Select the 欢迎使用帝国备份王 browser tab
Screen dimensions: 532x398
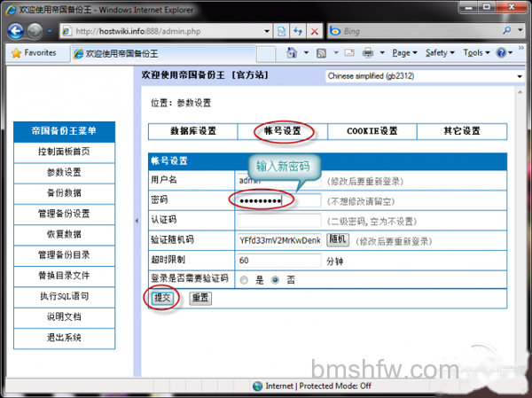point(163,53)
